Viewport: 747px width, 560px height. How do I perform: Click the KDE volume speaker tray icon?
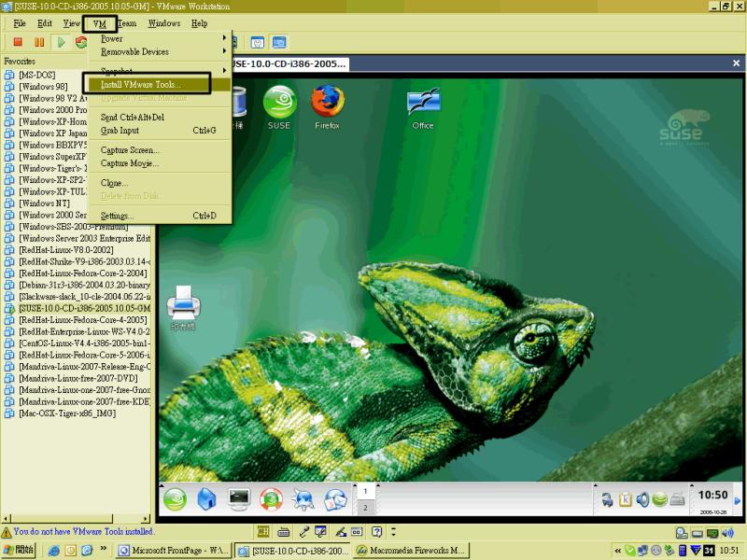(642, 499)
